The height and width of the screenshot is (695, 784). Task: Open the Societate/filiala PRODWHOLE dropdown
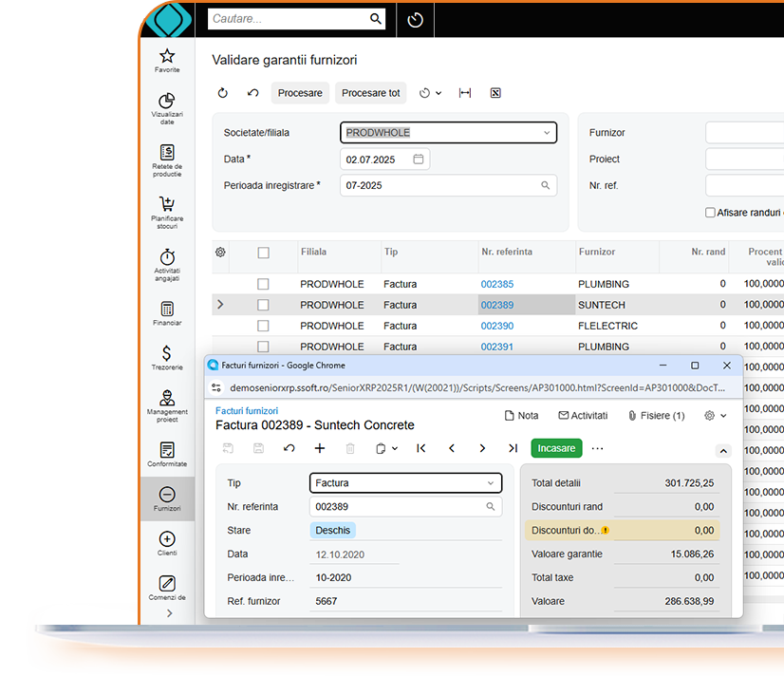pyautogui.click(x=448, y=133)
